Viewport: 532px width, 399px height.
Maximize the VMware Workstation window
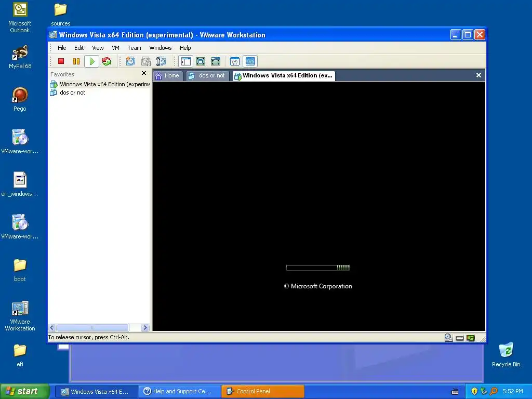point(468,35)
